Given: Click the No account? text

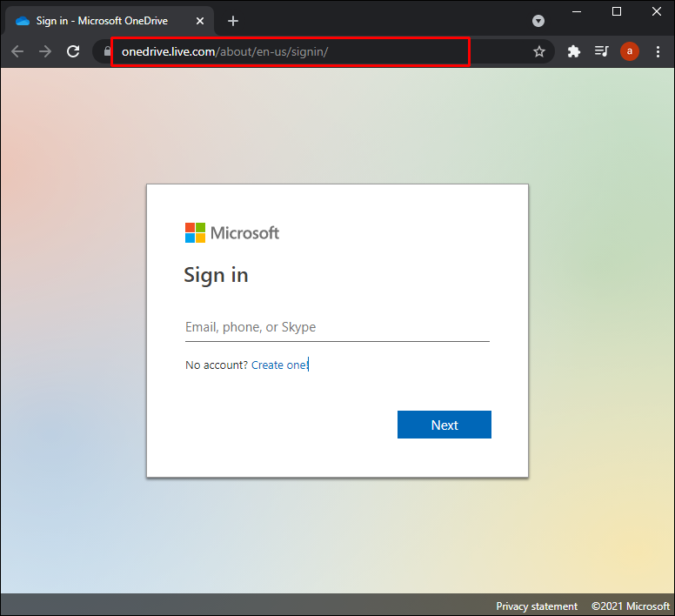Looking at the screenshot, I should pos(217,365).
